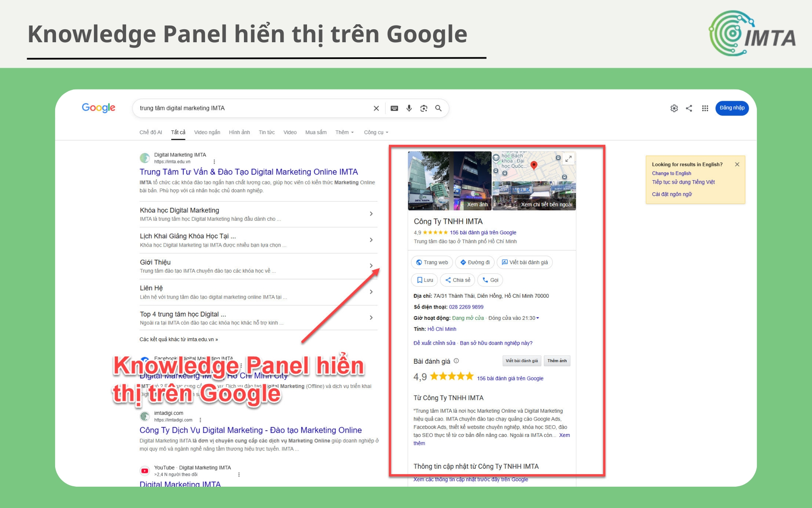
Task: Switch to the Video tab
Action: tap(290, 133)
